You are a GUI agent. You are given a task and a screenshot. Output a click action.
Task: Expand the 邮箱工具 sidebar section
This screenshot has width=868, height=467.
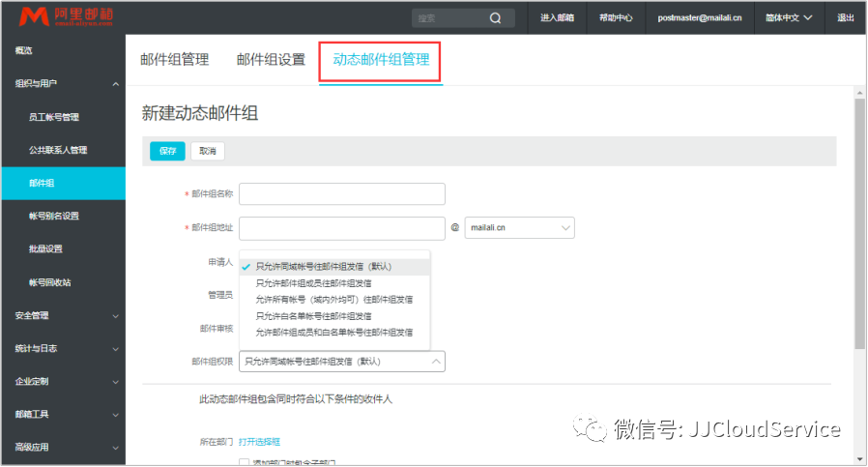point(63,415)
